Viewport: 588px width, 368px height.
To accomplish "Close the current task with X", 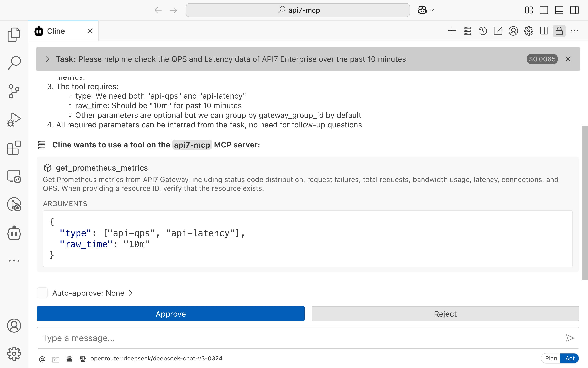I will (x=568, y=59).
